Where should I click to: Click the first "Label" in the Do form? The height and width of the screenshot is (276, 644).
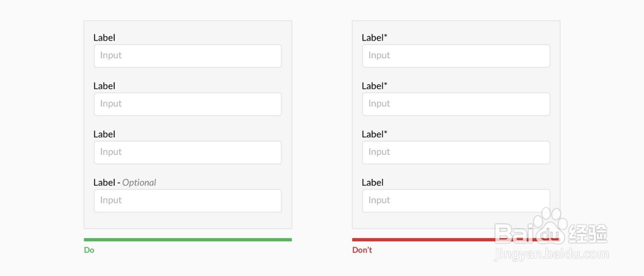104,38
